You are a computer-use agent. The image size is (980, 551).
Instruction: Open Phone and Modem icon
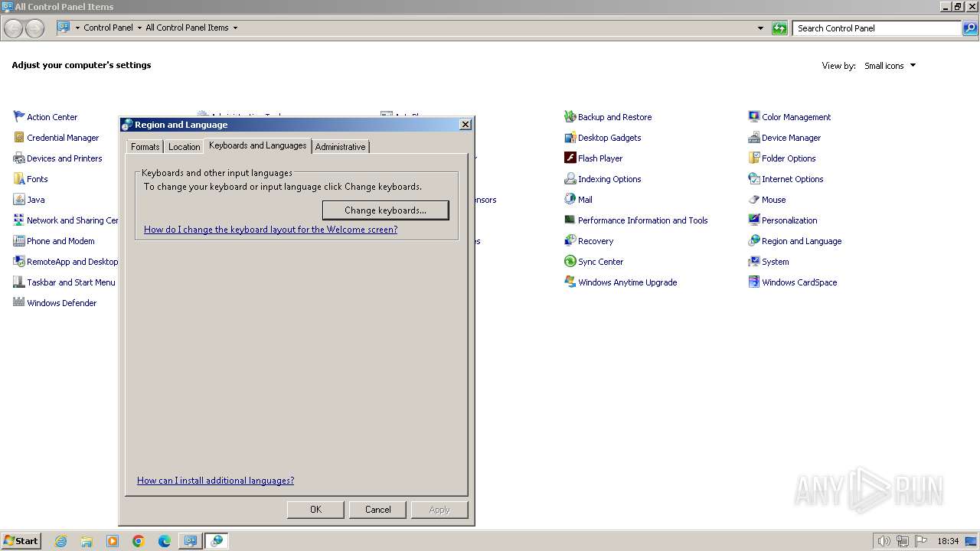[x=19, y=241]
